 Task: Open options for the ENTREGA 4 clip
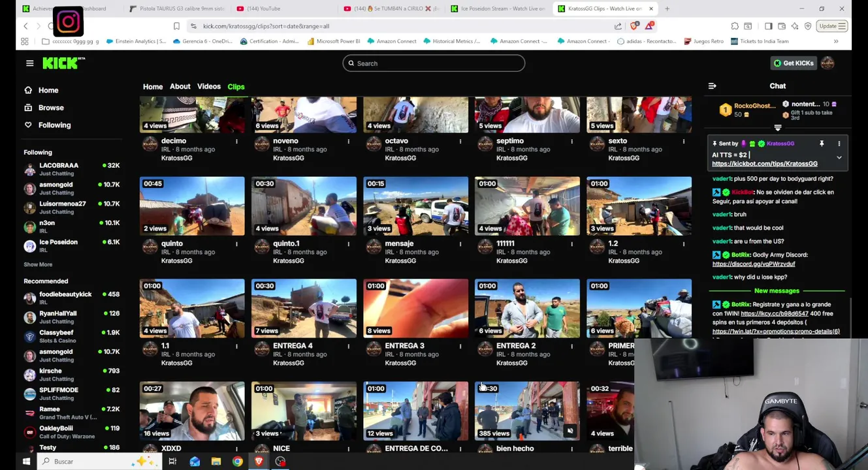pyautogui.click(x=348, y=346)
